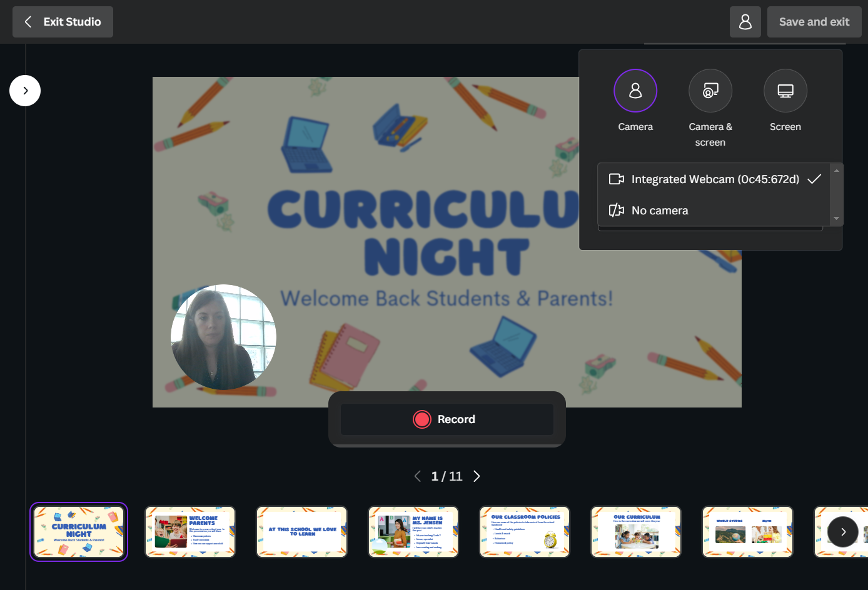Image resolution: width=868 pixels, height=590 pixels.
Task: Click the circular webcam preview bubble
Action: pos(223,337)
